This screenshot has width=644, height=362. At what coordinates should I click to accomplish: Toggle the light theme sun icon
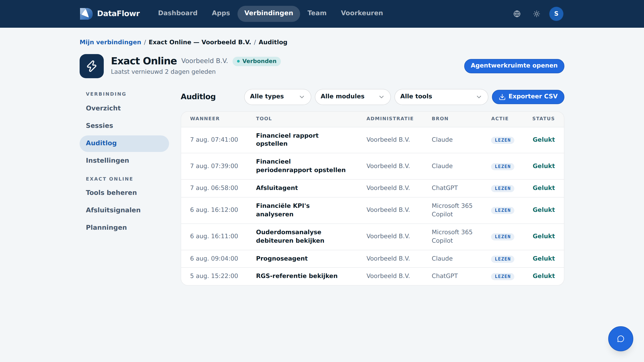tap(536, 14)
